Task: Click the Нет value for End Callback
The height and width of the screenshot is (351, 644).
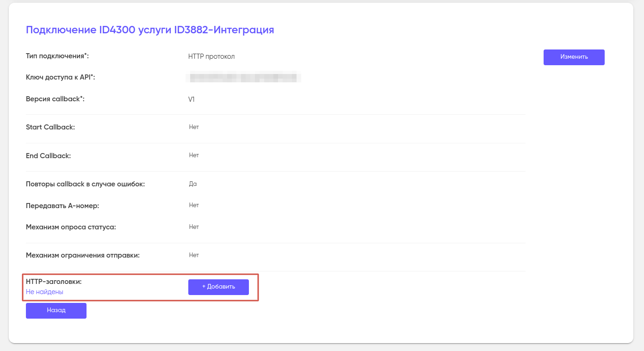Action: (x=194, y=155)
